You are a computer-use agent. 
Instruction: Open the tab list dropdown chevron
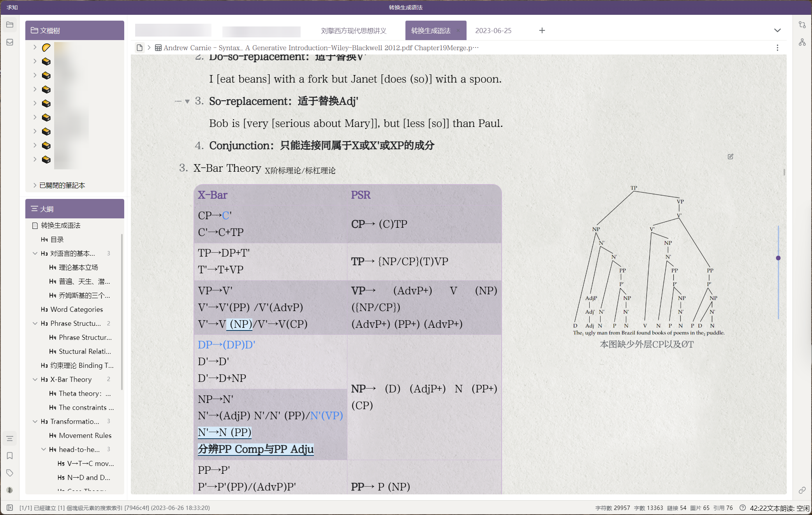[x=778, y=30]
